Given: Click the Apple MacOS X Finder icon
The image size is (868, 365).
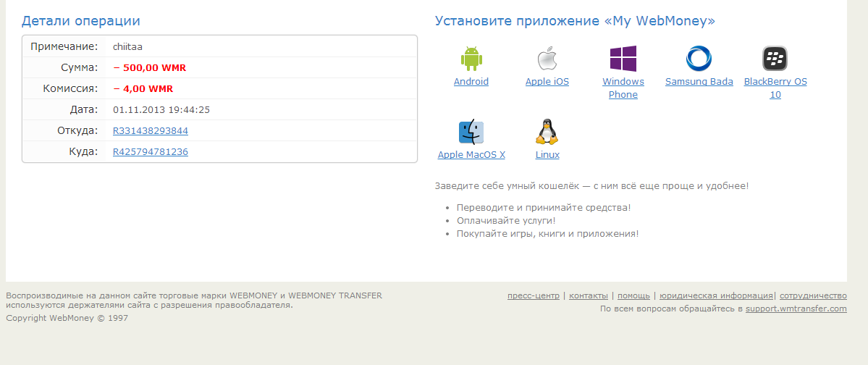Looking at the screenshot, I should tap(471, 133).
